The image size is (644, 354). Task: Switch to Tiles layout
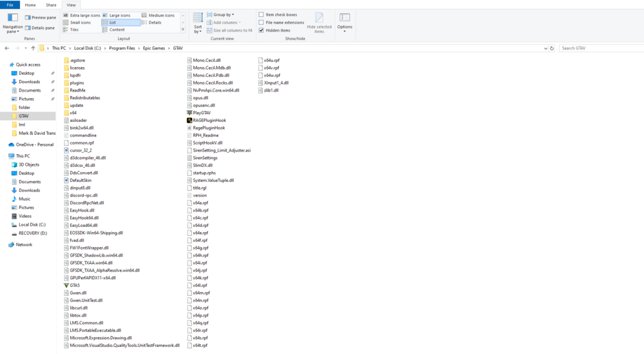point(71,30)
